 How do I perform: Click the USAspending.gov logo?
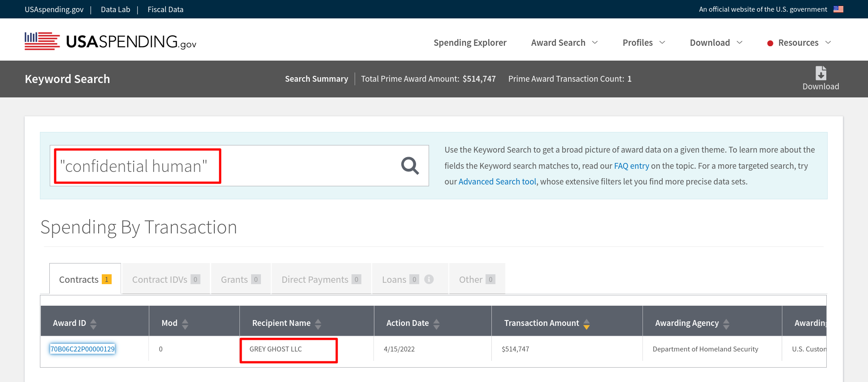coord(110,41)
